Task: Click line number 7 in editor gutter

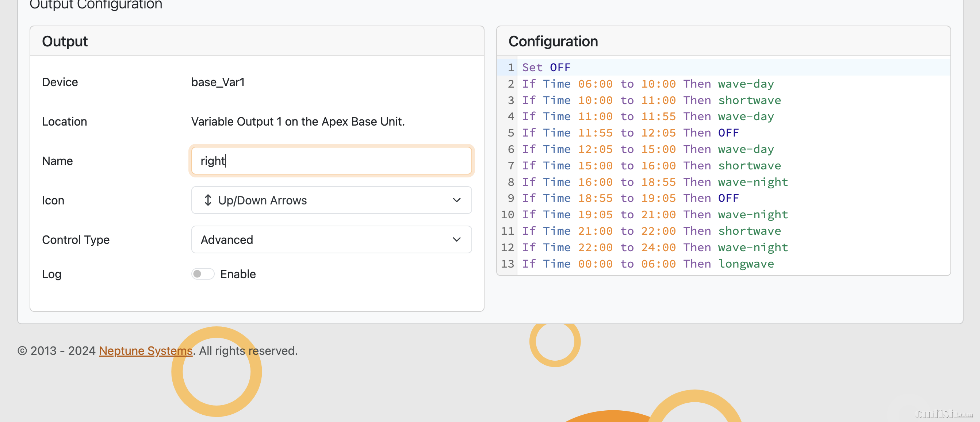Action: [510, 165]
